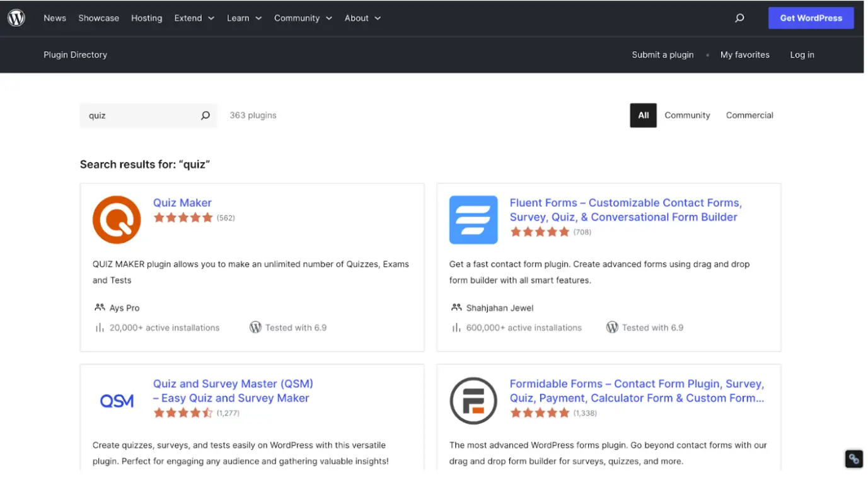This screenshot has height=480, width=868.
Task: Click the magnifier icon inside the quiz search box
Action: point(205,115)
